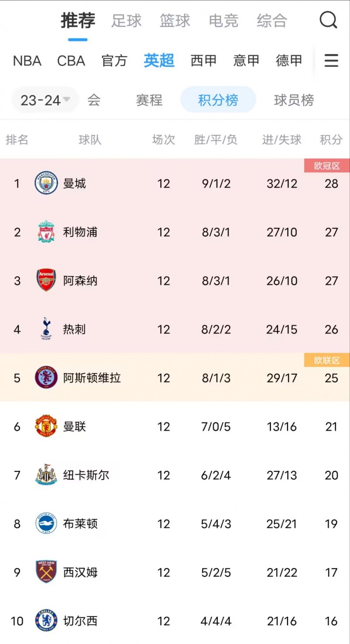
Task: Switch to the 赛程 tab
Action: 149,100
